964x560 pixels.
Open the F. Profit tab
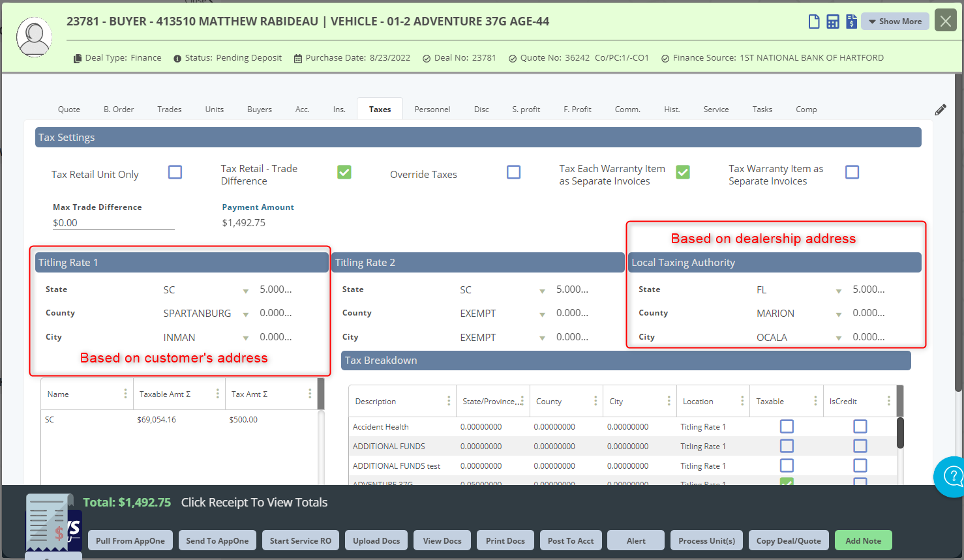click(577, 110)
